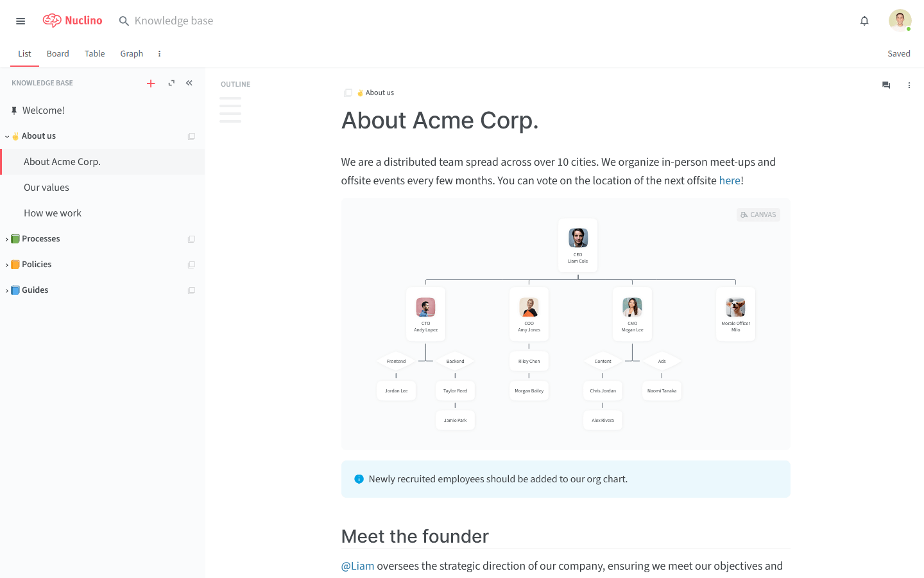
Task: Collapse the sidebar using the double-chevron icon
Action: [189, 83]
